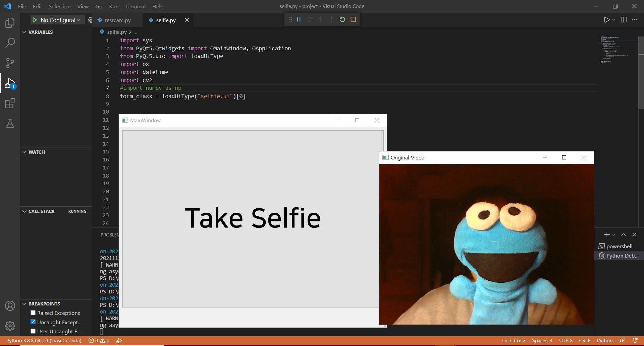
Task: Click Python language mode in status bar
Action: tap(604, 340)
